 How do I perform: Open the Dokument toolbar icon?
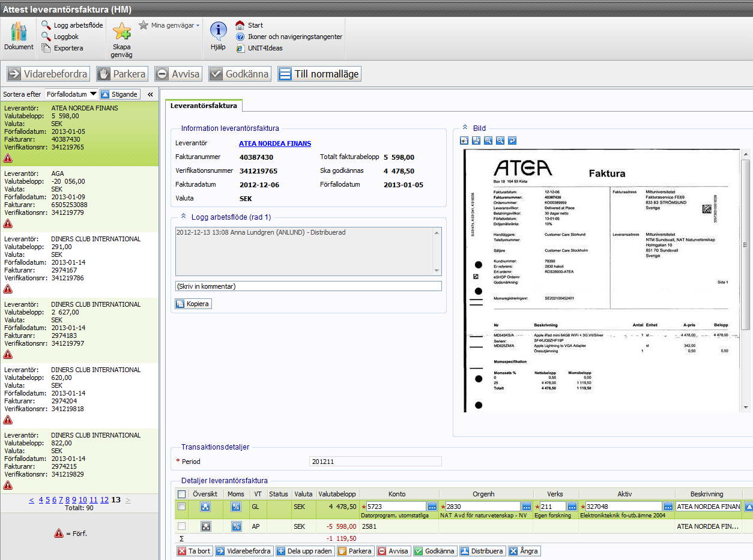(x=19, y=36)
